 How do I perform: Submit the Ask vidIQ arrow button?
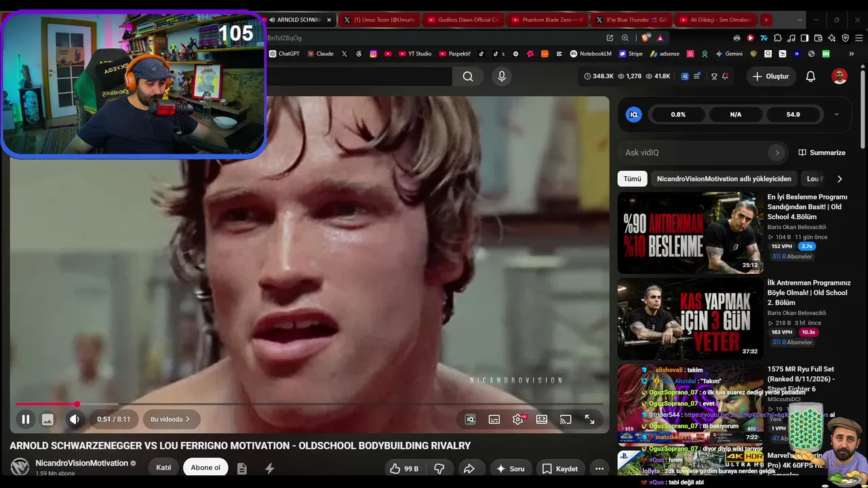tap(777, 152)
